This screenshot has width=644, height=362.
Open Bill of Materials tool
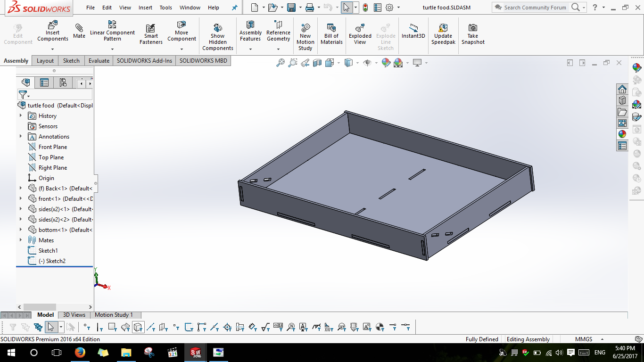tap(331, 34)
